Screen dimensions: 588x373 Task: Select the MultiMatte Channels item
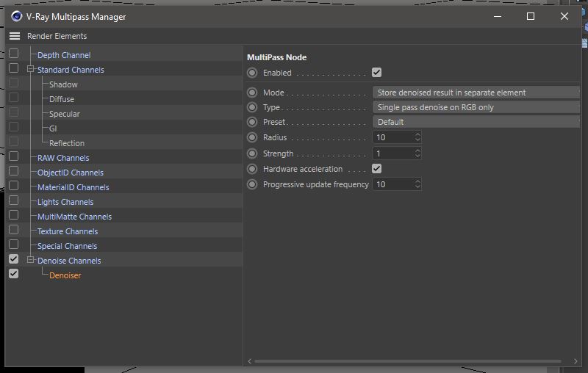74,217
